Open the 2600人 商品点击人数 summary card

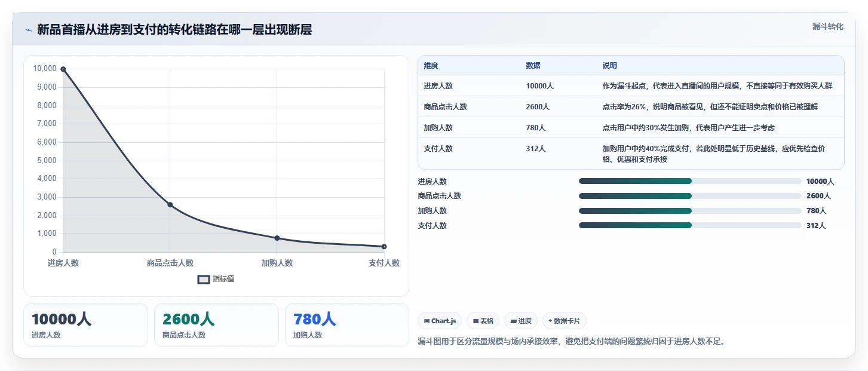click(216, 325)
